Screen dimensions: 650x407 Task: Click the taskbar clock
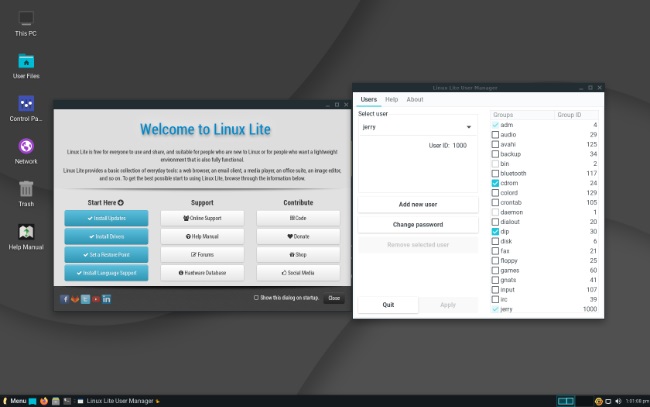point(637,401)
